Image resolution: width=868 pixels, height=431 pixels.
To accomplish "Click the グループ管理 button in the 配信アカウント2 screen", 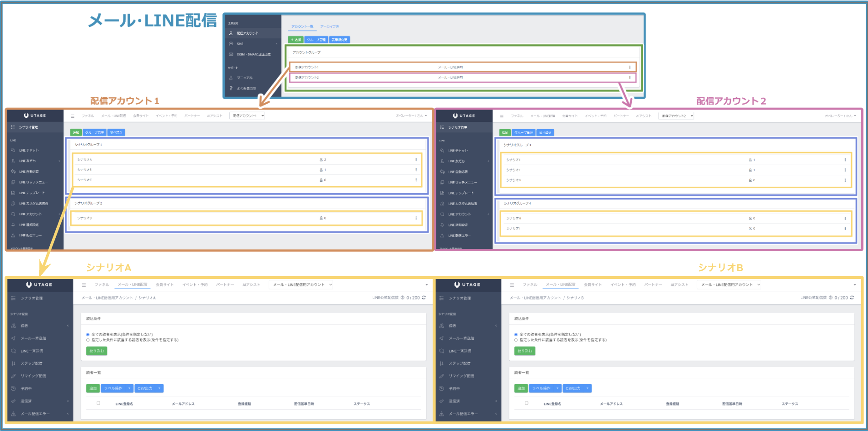I will tap(524, 133).
